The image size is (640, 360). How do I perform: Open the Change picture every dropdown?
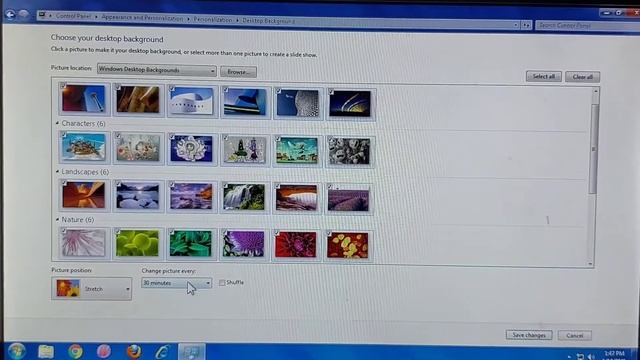coord(176,282)
